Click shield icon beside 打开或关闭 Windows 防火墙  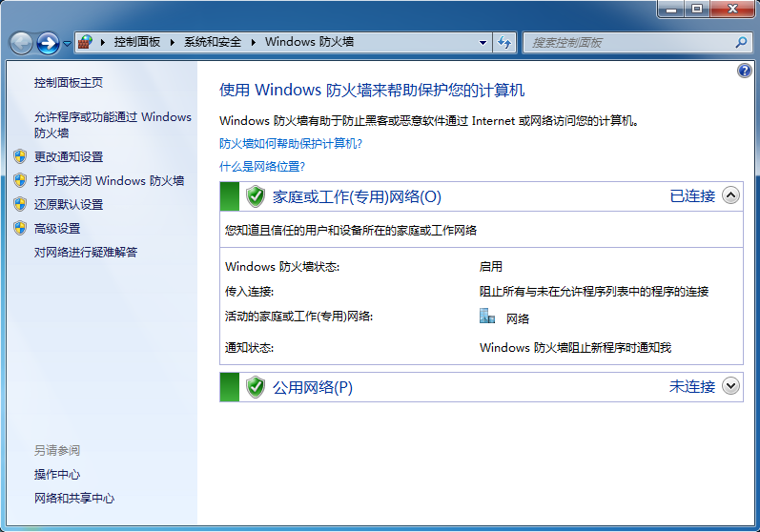(x=20, y=180)
